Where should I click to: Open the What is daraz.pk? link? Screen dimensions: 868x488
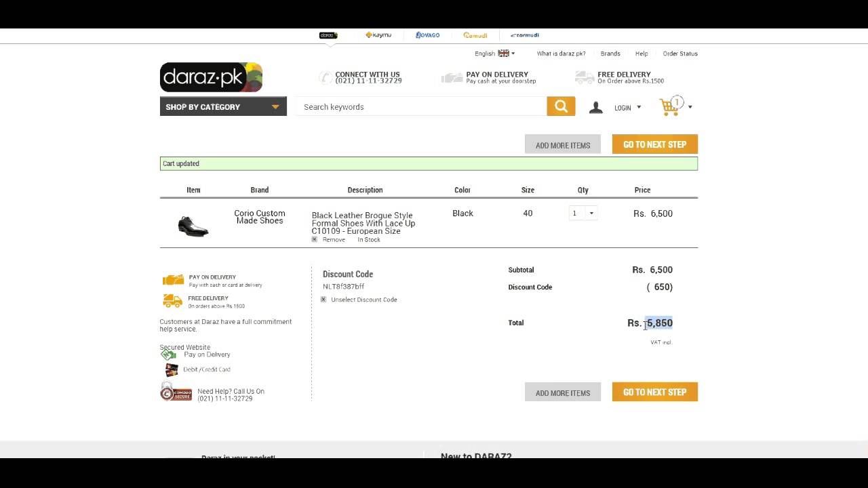pyautogui.click(x=561, y=54)
